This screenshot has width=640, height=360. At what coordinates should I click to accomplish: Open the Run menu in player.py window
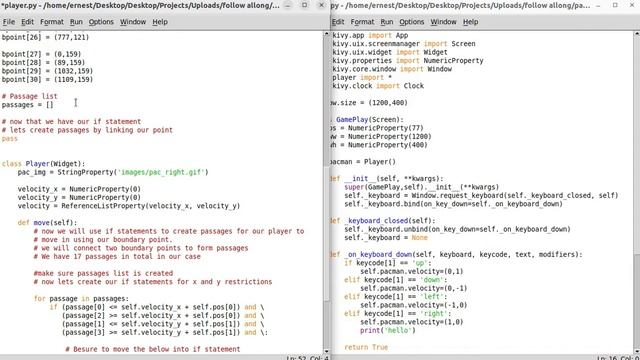(76, 22)
